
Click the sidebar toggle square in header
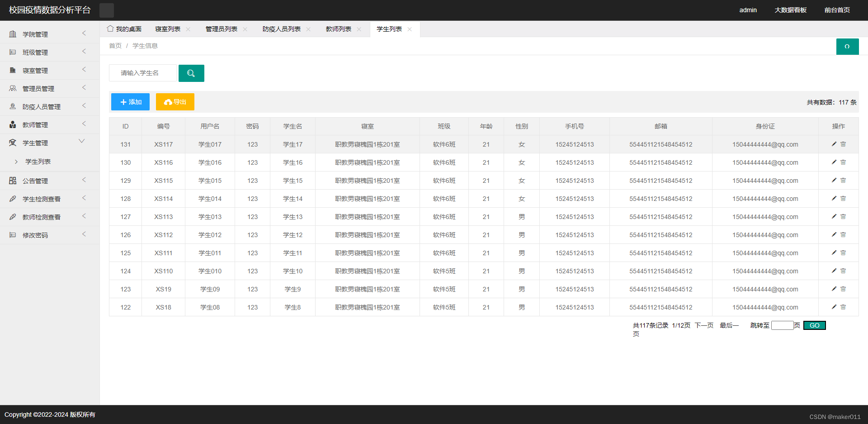[107, 10]
